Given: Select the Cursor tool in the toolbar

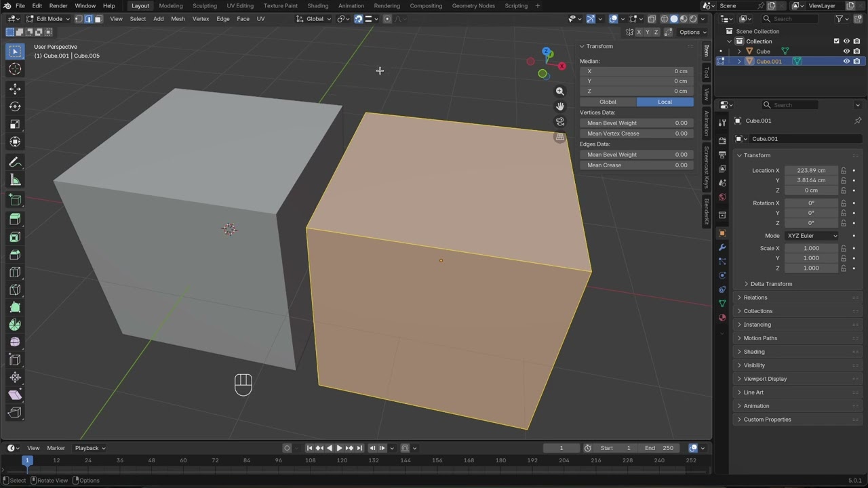Looking at the screenshot, I should (x=15, y=69).
